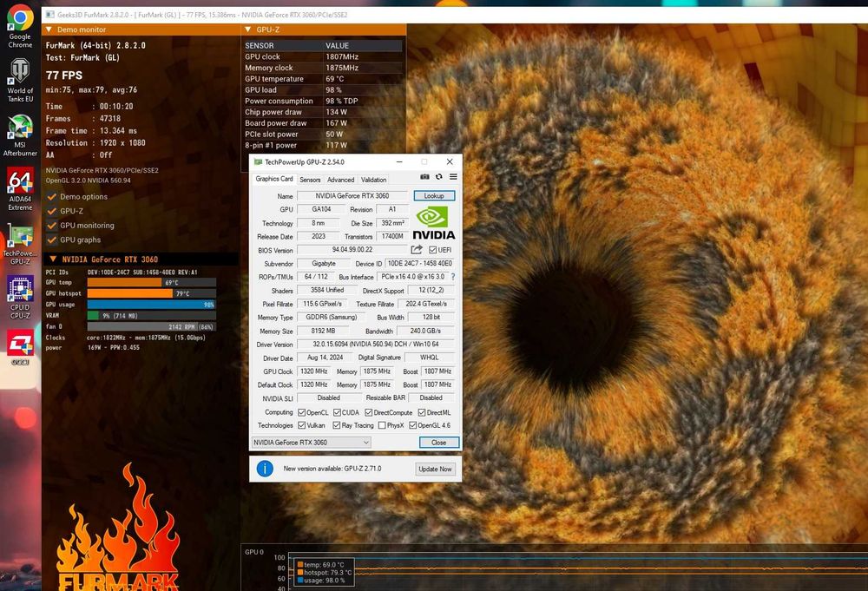Click the GPU hotspot orange bar
The height and width of the screenshot is (591, 868).
point(129,293)
